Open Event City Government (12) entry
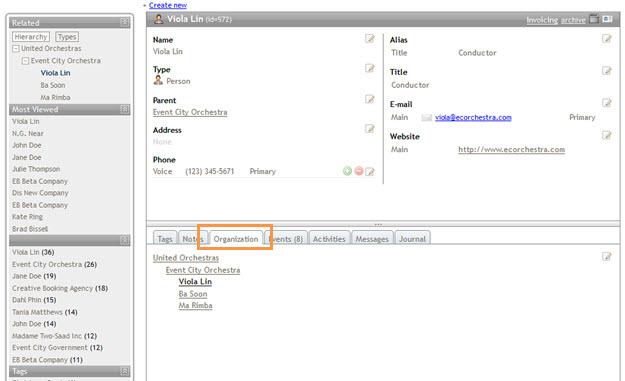The width and height of the screenshot is (625, 381). click(57, 348)
